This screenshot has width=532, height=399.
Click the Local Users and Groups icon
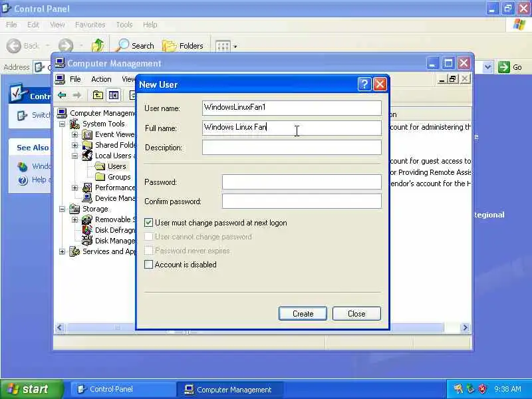(87, 156)
